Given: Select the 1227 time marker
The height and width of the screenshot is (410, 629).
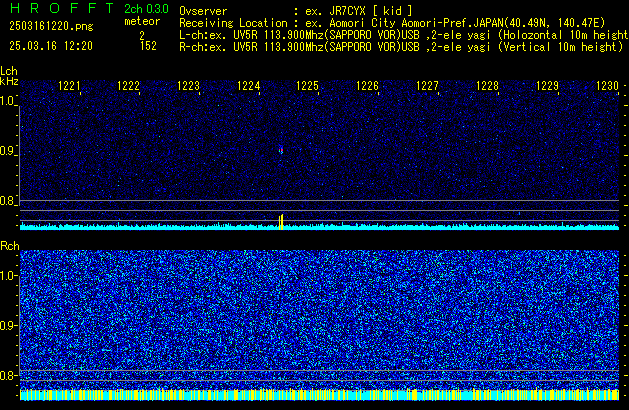Looking at the screenshot, I should [x=427, y=86].
